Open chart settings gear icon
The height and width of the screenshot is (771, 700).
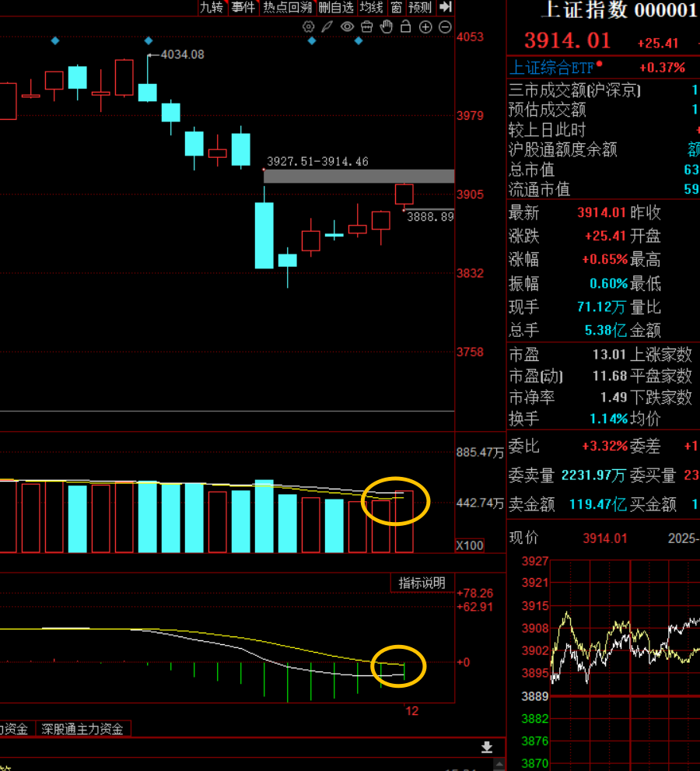pyautogui.click(x=309, y=27)
